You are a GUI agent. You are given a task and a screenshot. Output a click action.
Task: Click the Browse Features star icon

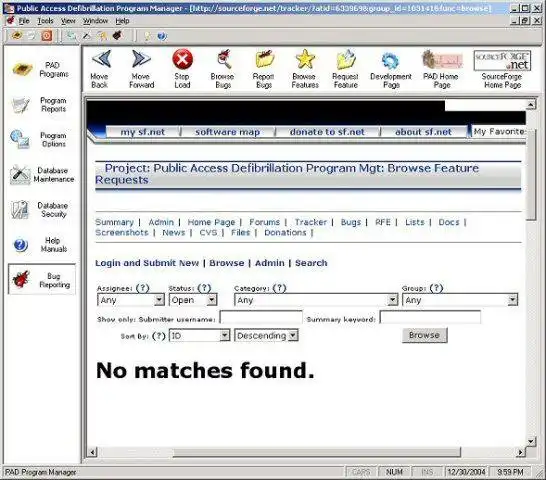coord(305,59)
